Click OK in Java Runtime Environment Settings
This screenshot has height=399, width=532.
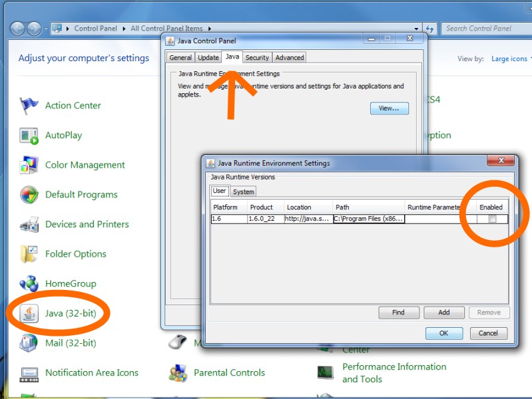click(x=443, y=333)
